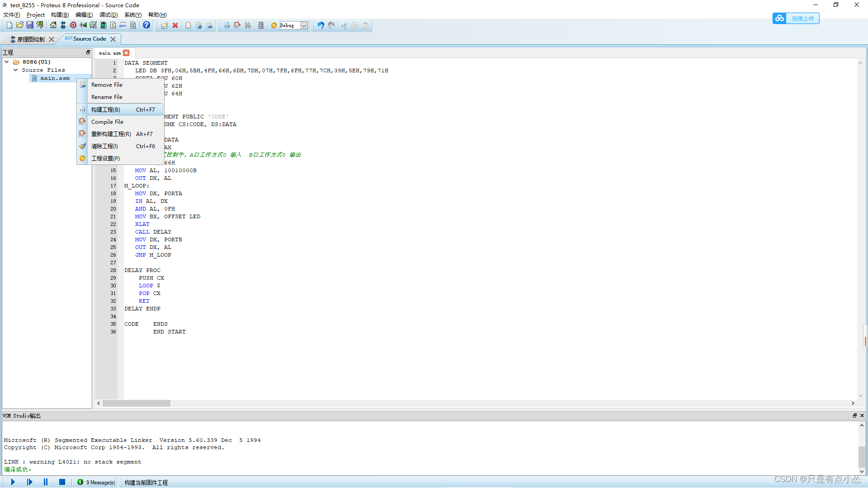Viewport: 868px width, 488px height.
Task: Open the 9 Message(s) status button
Action: click(x=96, y=482)
